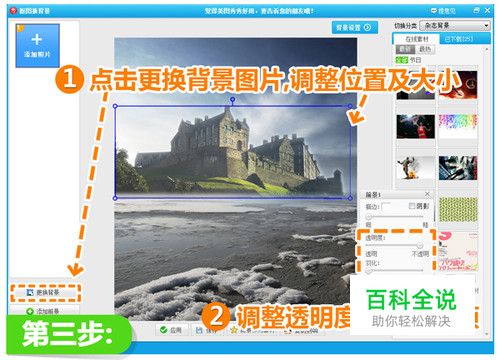Choose the basketball dunk background thumbnail
This screenshot has height=360, width=500.
point(416,127)
